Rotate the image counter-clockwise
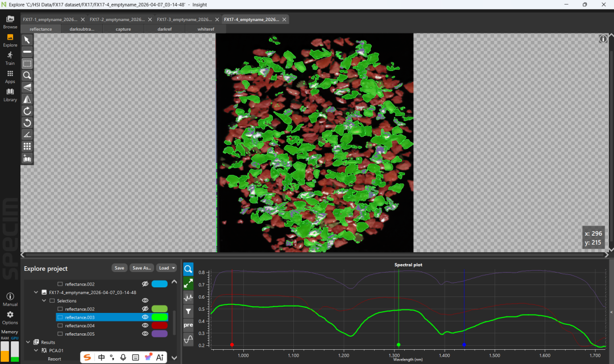This screenshot has width=614, height=364. pyautogui.click(x=27, y=123)
